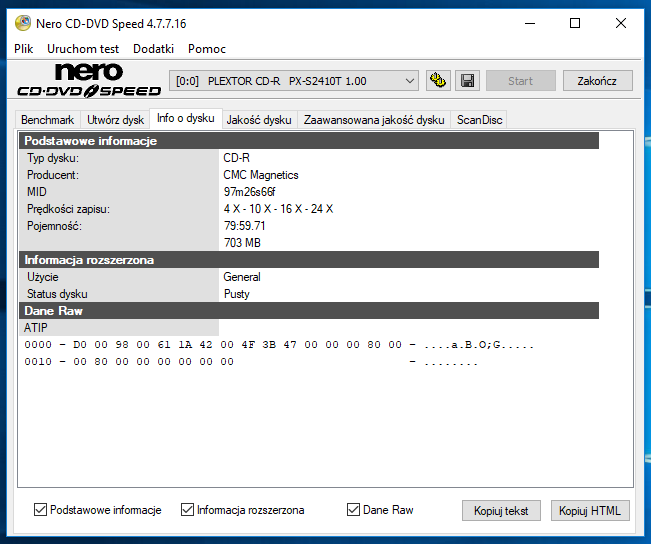Click the CD-R disc type value
Image resolution: width=651 pixels, height=544 pixels.
(236, 158)
